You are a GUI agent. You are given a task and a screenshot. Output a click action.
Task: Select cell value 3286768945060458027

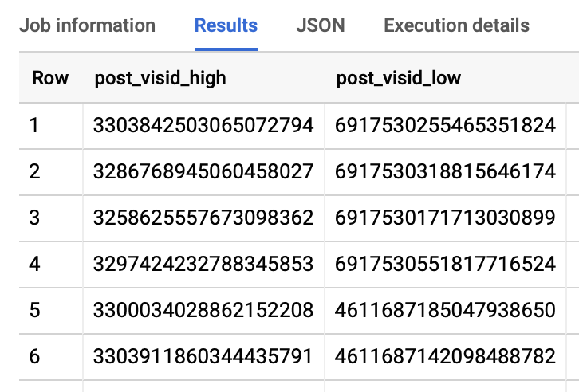click(203, 171)
